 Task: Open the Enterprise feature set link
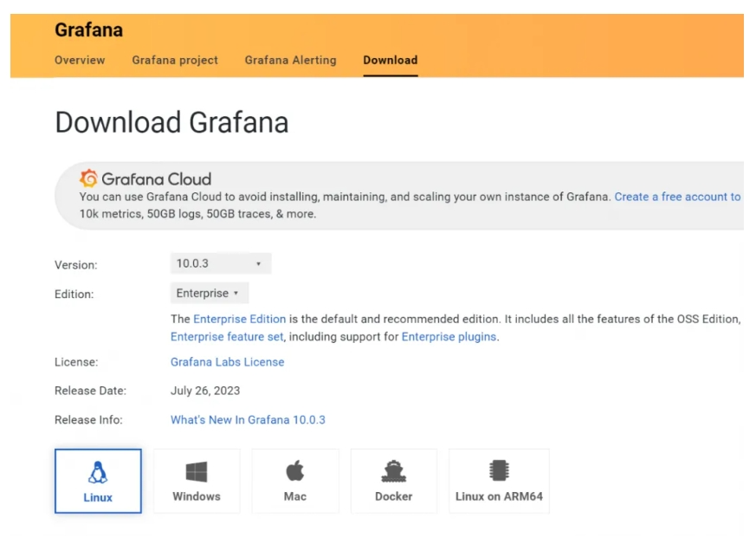point(227,337)
